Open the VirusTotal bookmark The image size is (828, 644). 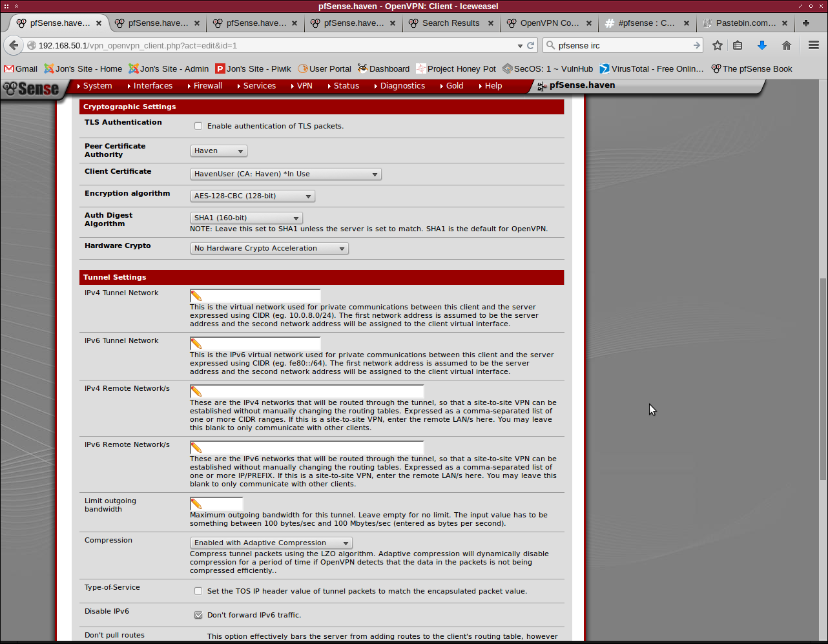652,68
